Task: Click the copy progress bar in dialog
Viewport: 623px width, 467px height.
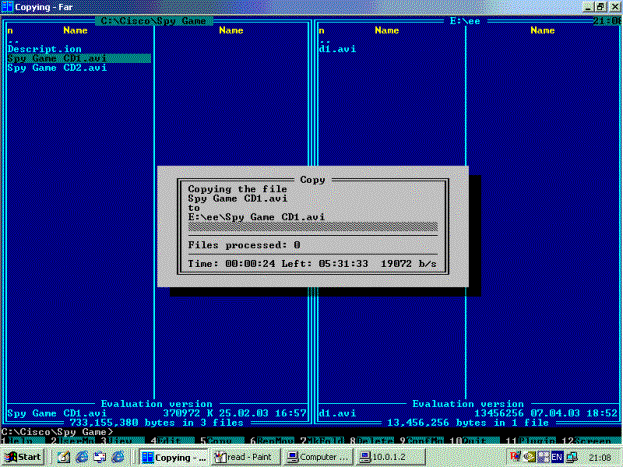Action: (312, 227)
